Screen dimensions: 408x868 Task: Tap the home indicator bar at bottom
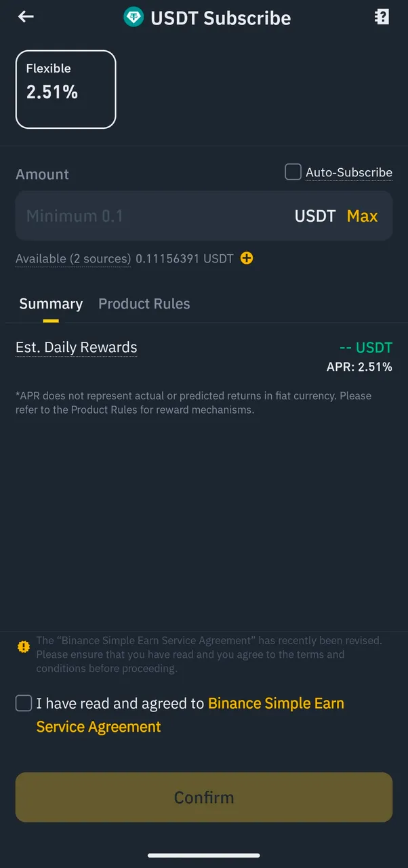[x=204, y=856]
